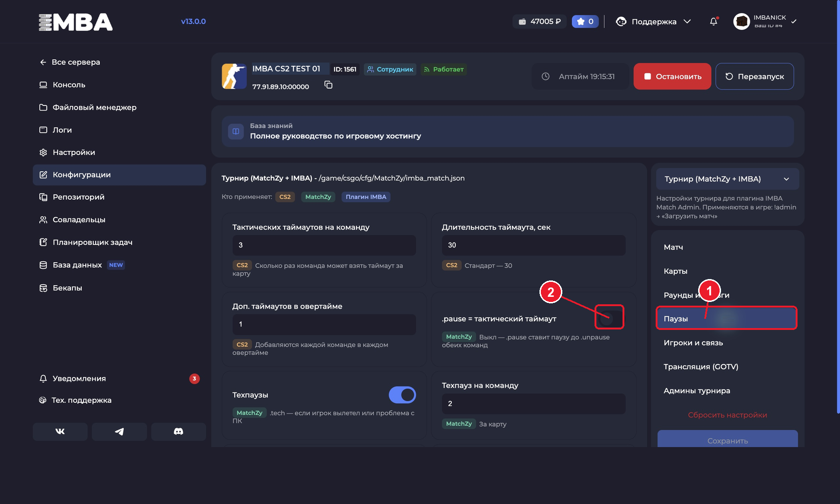The image size is (840, 504).
Task: Copy the server IP address icon
Action: point(329,85)
